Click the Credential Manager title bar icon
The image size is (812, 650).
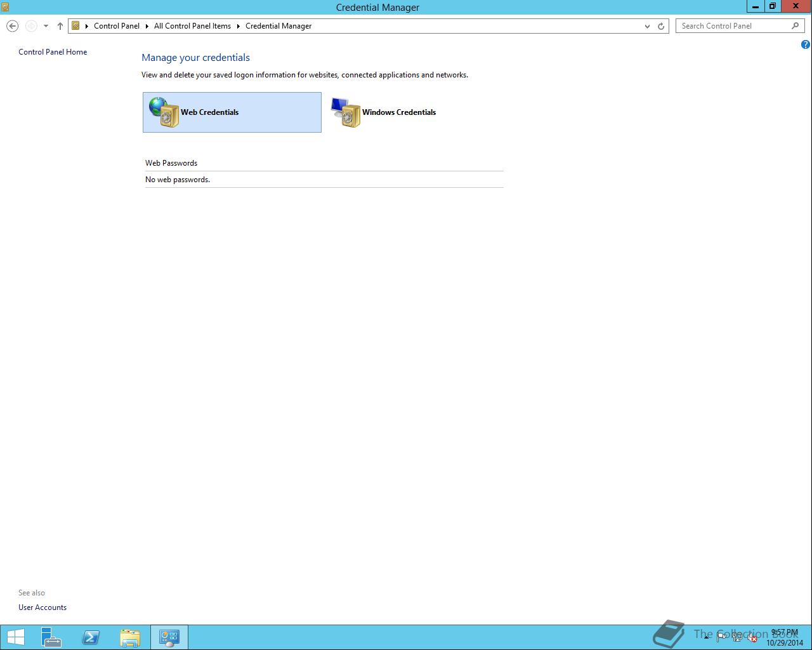pos(5,7)
